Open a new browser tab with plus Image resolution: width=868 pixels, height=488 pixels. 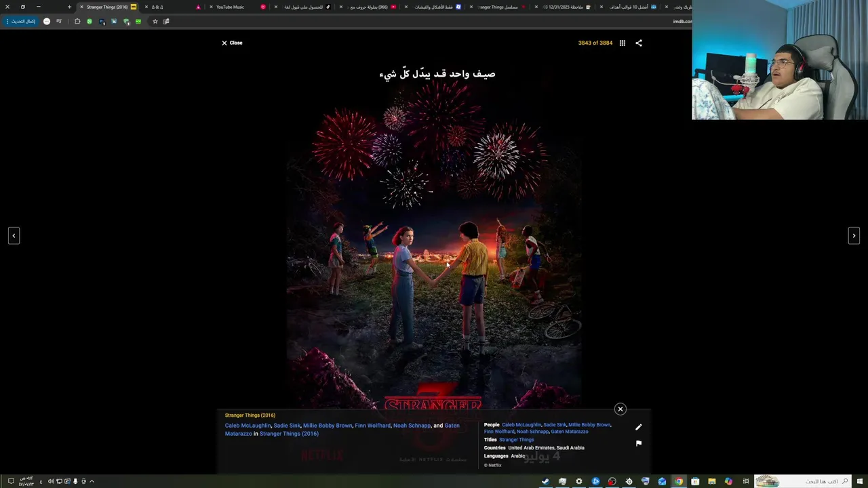click(x=68, y=7)
